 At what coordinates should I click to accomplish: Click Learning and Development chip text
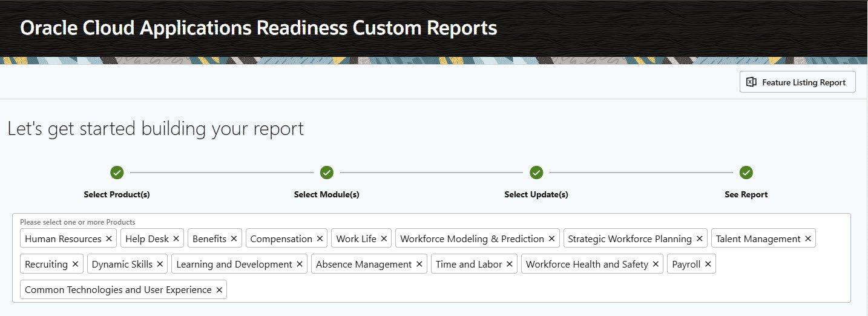[234, 264]
